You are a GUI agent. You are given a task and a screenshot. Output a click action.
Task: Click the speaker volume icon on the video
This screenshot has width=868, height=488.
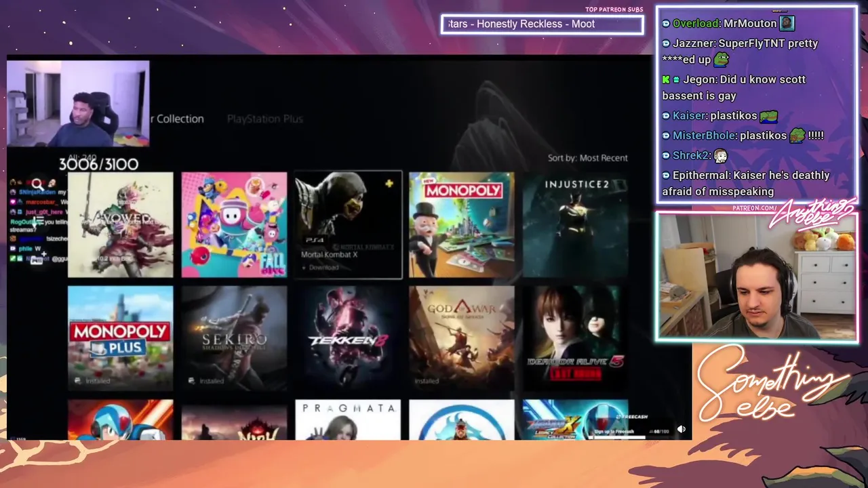(x=681, y=429)
